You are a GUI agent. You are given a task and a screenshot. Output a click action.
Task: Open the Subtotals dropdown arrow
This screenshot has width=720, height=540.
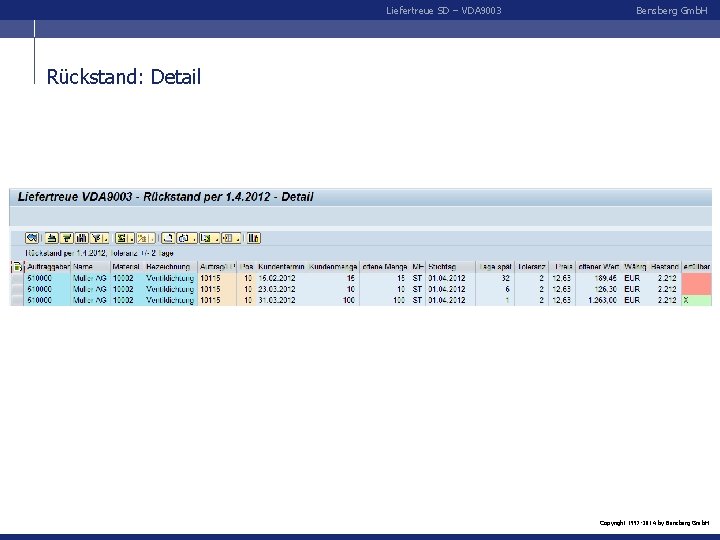tap(152, 238)
